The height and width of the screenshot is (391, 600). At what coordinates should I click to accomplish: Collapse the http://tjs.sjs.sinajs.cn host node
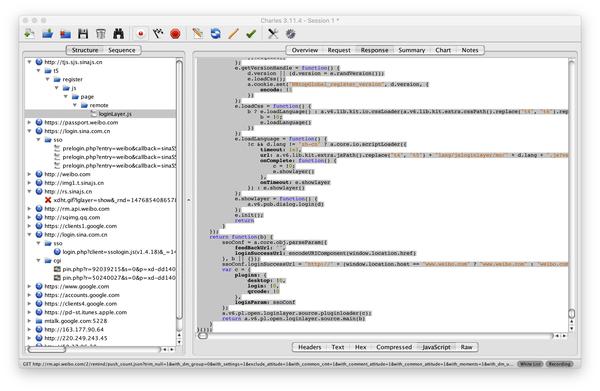(x=29, y=62)
